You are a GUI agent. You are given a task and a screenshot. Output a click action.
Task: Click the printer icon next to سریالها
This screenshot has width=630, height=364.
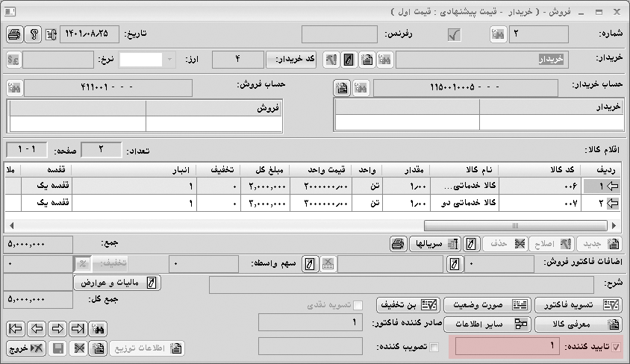(x=399, y=244)
